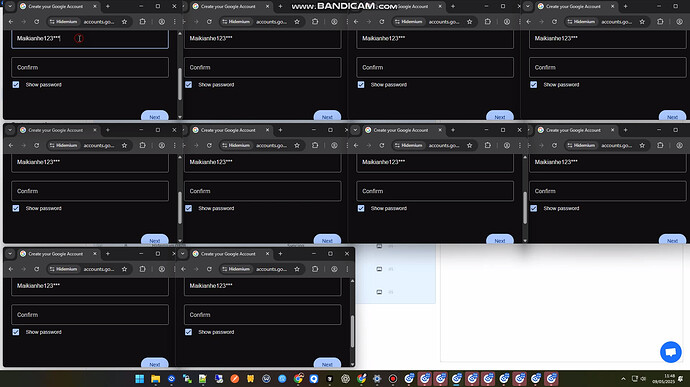Select Create your Google Account tab, top-right window
Viewport: 690px width, 387px height.
click(576, 7)
